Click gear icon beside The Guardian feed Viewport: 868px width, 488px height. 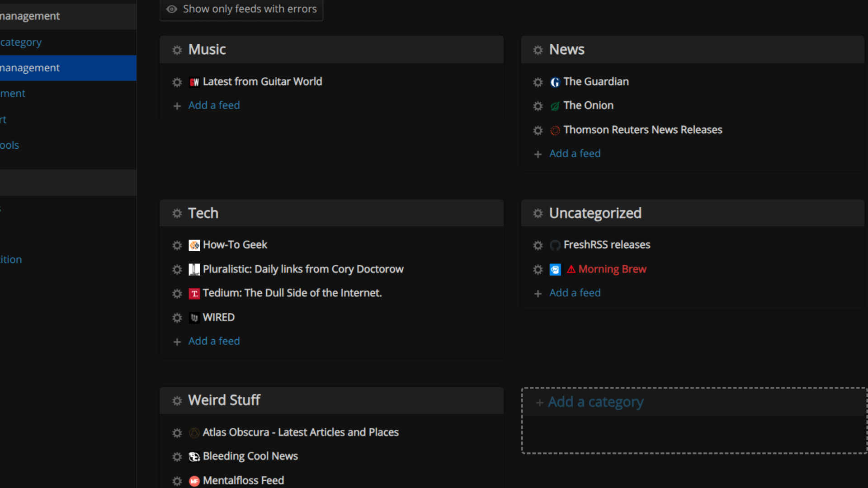[x=538, y=82]
